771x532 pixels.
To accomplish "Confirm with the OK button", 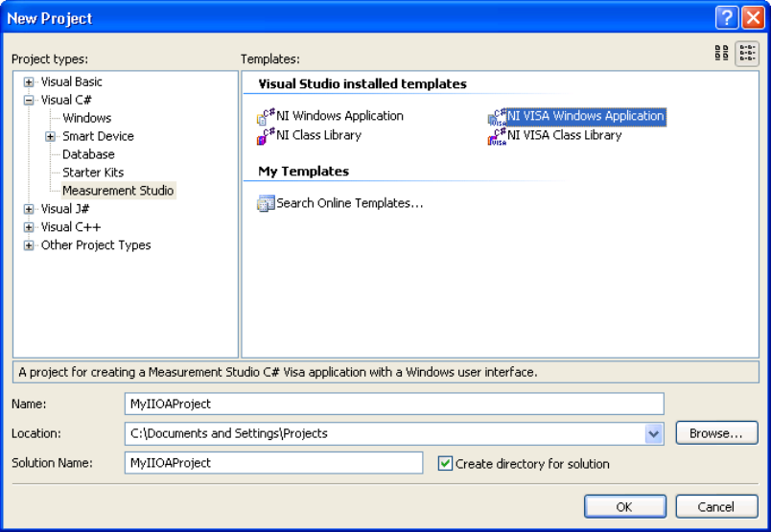I will point(625,506).
